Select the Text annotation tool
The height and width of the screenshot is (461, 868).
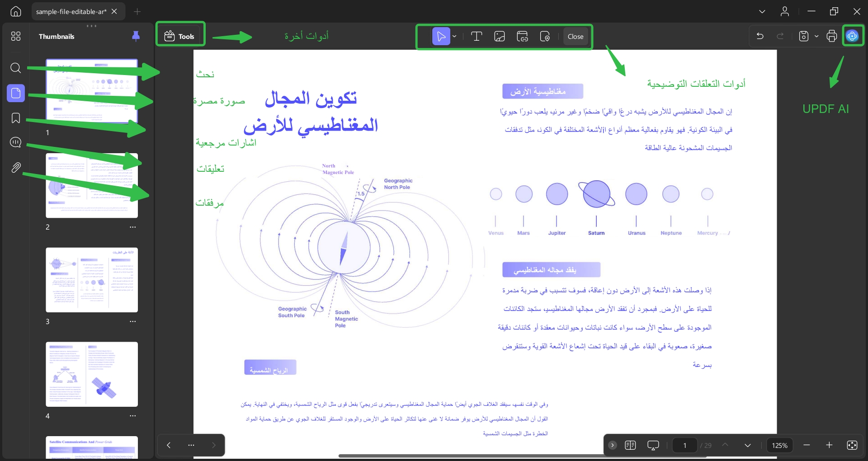[477, 36]
